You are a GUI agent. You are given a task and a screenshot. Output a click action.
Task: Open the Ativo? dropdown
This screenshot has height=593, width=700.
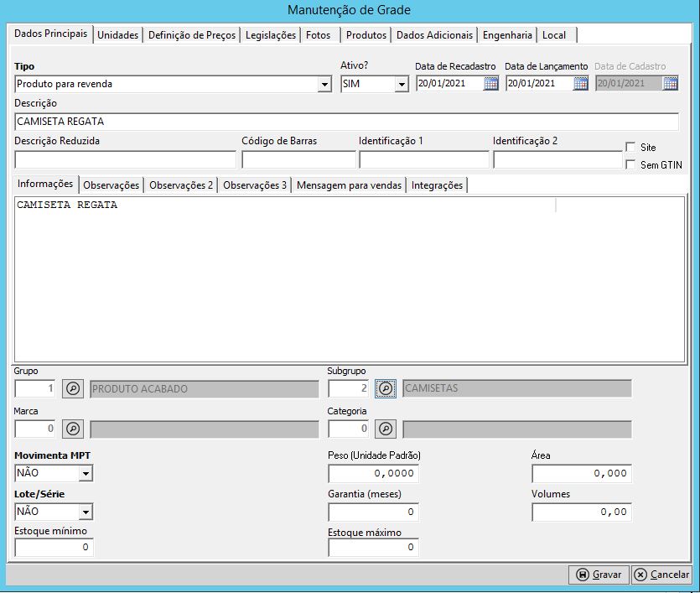coord(402,84)
